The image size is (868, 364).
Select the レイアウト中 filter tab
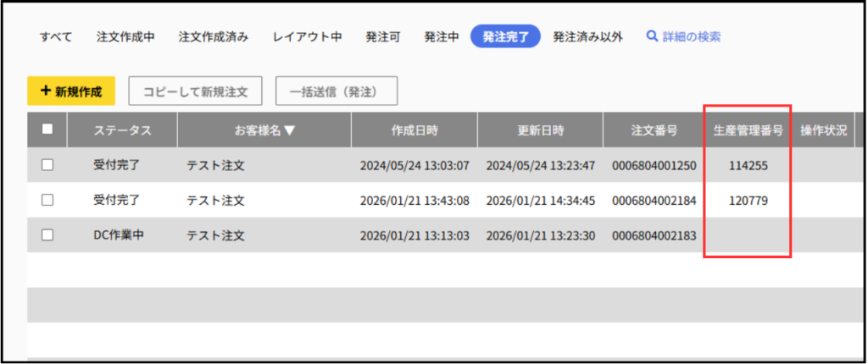(x=307, y=37)
